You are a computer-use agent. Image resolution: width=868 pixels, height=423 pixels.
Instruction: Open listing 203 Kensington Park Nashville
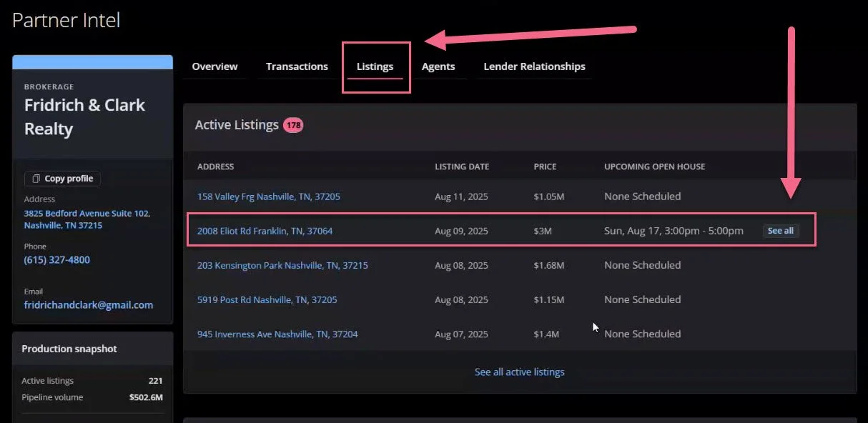tap(282, 265)
